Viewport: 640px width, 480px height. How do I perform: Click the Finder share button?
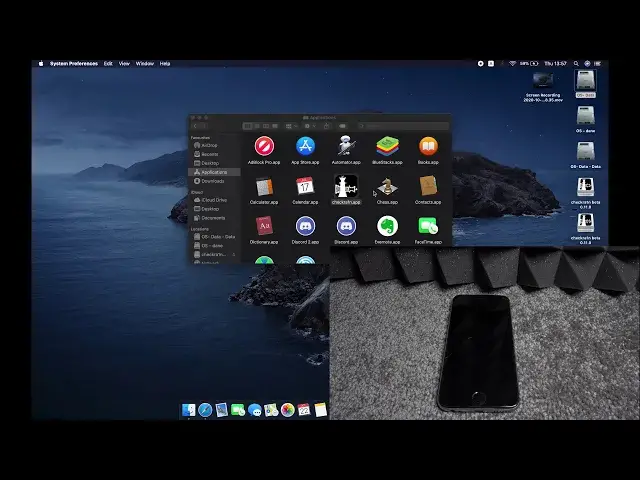tap(327, 126)
